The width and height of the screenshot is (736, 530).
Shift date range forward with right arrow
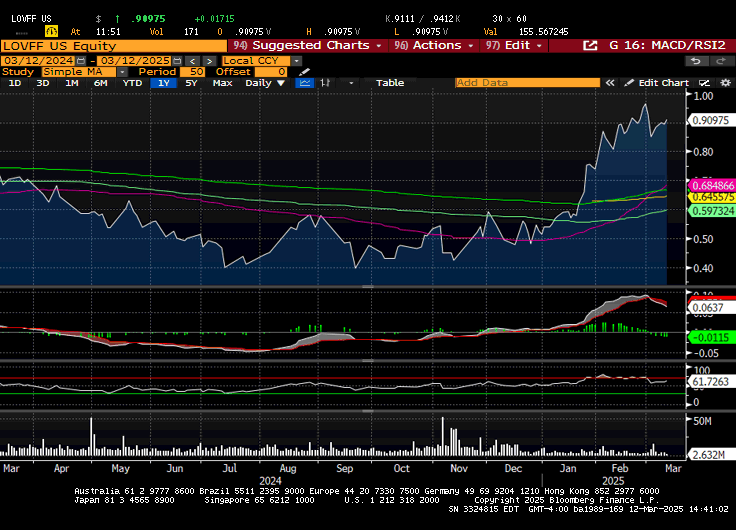coord(209,61)
